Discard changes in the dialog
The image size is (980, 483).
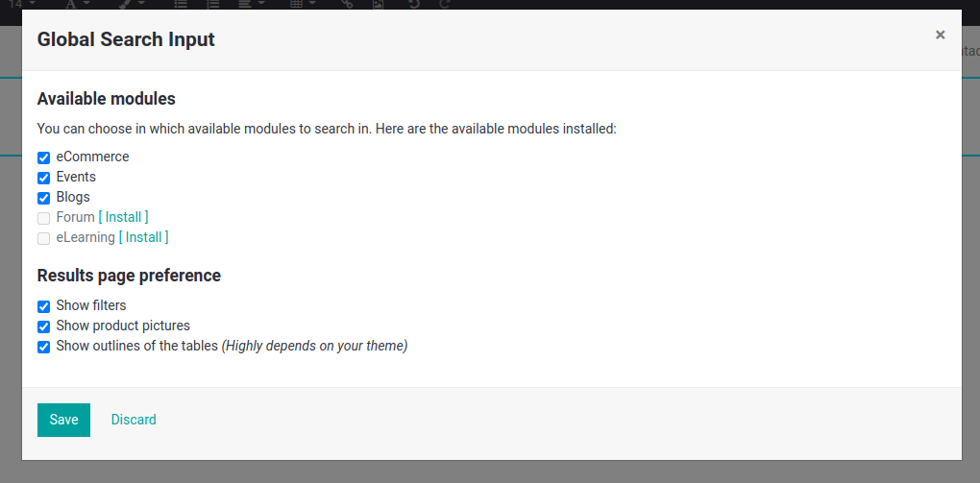[134, 420]
